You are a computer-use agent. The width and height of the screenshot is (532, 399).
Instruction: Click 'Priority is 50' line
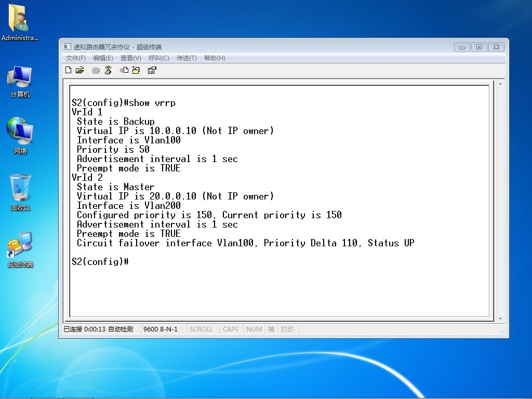(113, 150)
